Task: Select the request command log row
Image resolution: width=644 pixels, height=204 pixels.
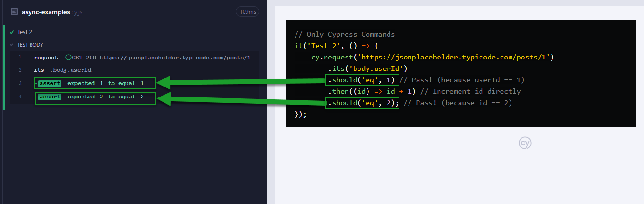Action: click(134, 58)
